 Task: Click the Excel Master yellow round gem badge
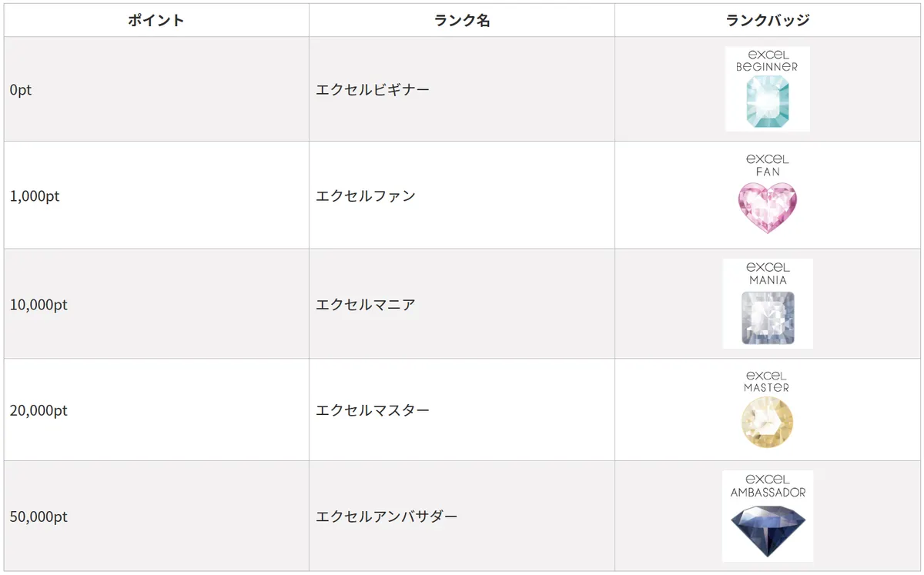point(768,409)
